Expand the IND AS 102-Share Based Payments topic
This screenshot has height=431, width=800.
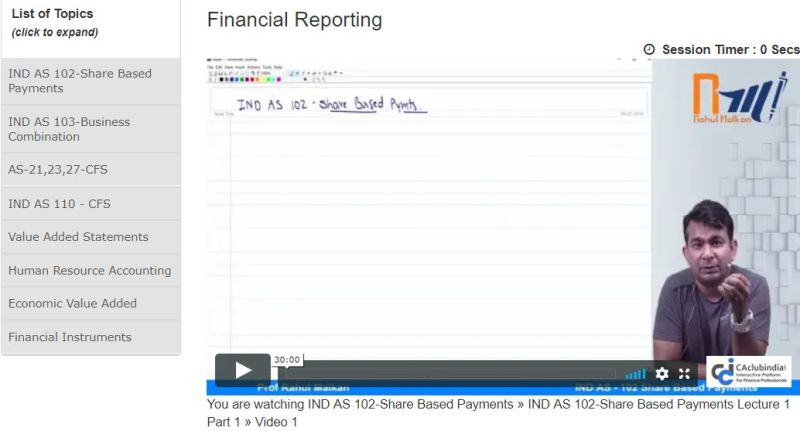point(90,81)
